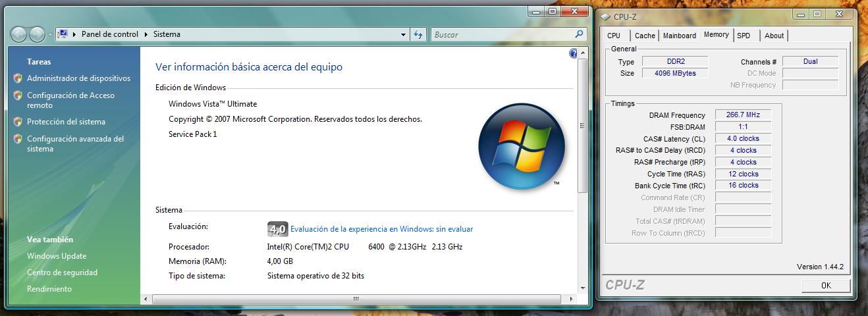
Task: Click the Intel Core 2 CPU 6400 processor text
Action: click(364, 247)
